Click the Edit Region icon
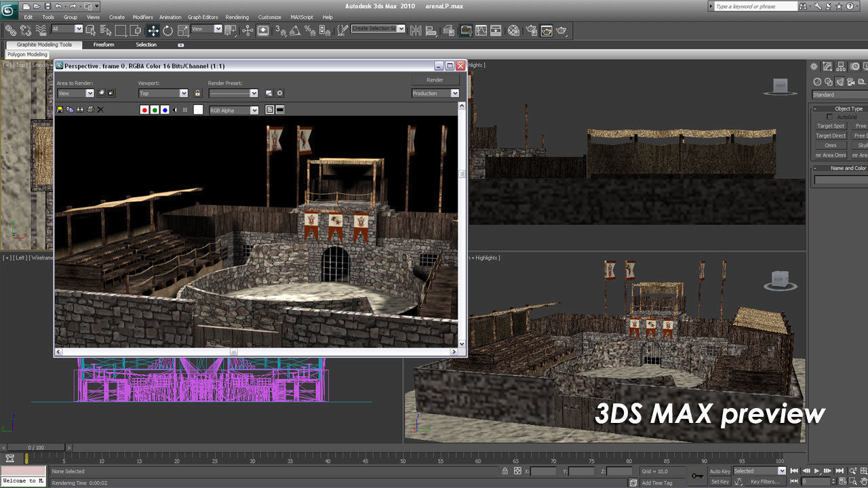 point(101,93)
